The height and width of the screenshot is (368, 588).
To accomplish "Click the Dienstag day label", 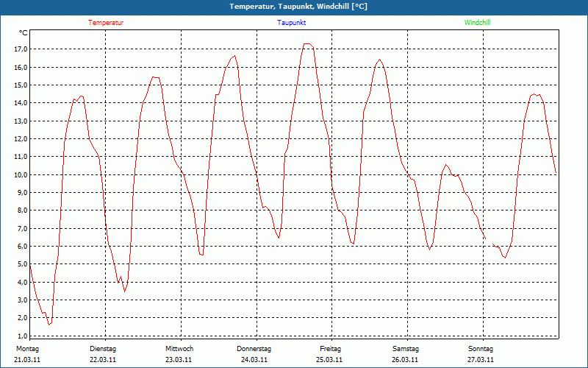I will click(103, 349).
